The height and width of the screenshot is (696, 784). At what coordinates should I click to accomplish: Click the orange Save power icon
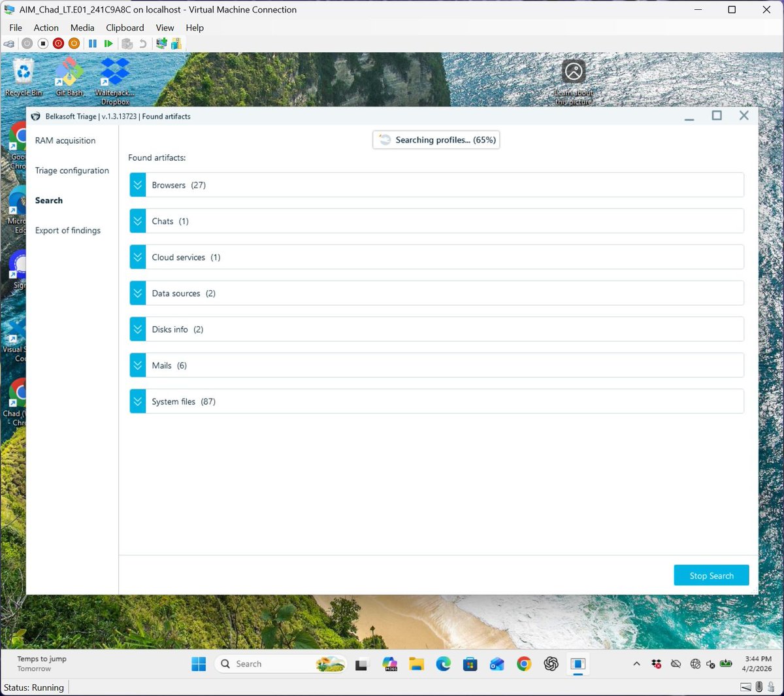[74, 44]
